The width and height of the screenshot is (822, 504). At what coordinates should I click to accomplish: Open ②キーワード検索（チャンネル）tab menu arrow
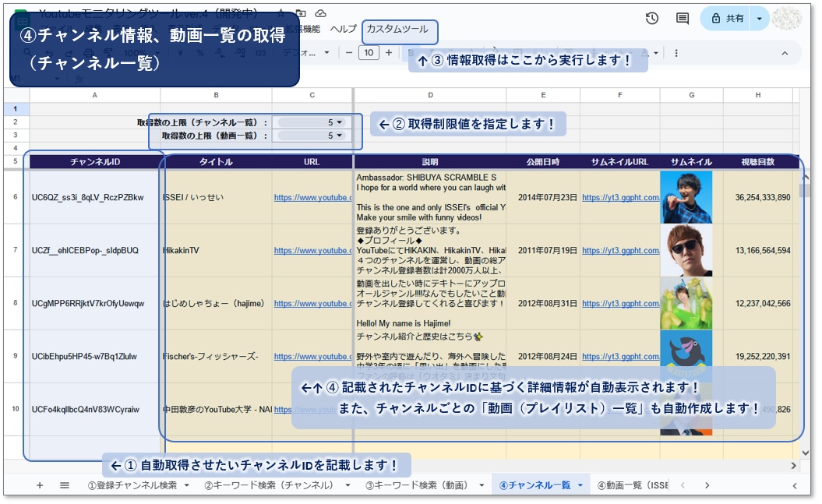point(347,485)
